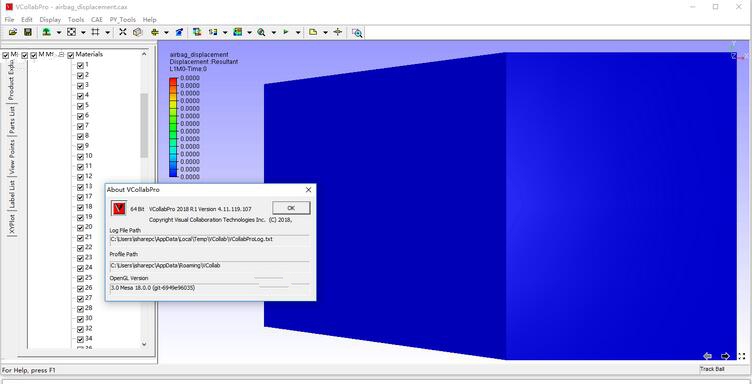Click the red swatch of the color legend
Image resolution: width=752 pixels, height=384 pixels.
(x=173, y=81)
